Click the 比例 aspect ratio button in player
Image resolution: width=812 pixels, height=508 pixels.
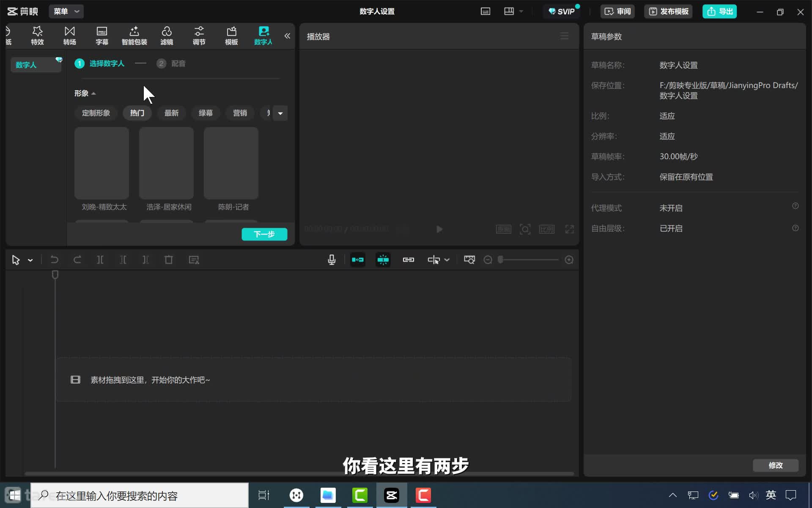(547, 229)
